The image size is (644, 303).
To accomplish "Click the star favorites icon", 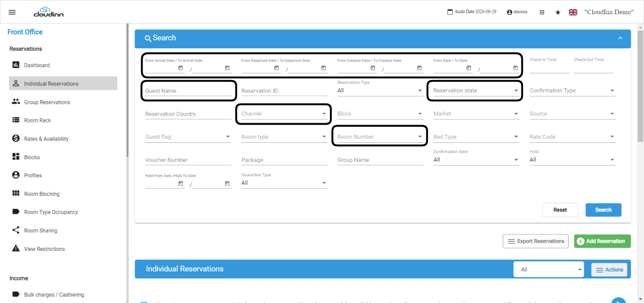I will click(558, 12).
